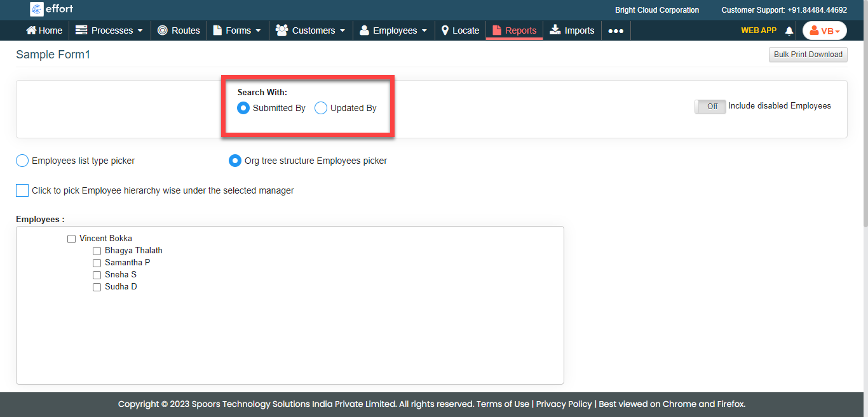The height and width of the screenshot is (417, 868).
Task: Check the Sneha S employee checkbox
Action: click(x=97, y=275)
